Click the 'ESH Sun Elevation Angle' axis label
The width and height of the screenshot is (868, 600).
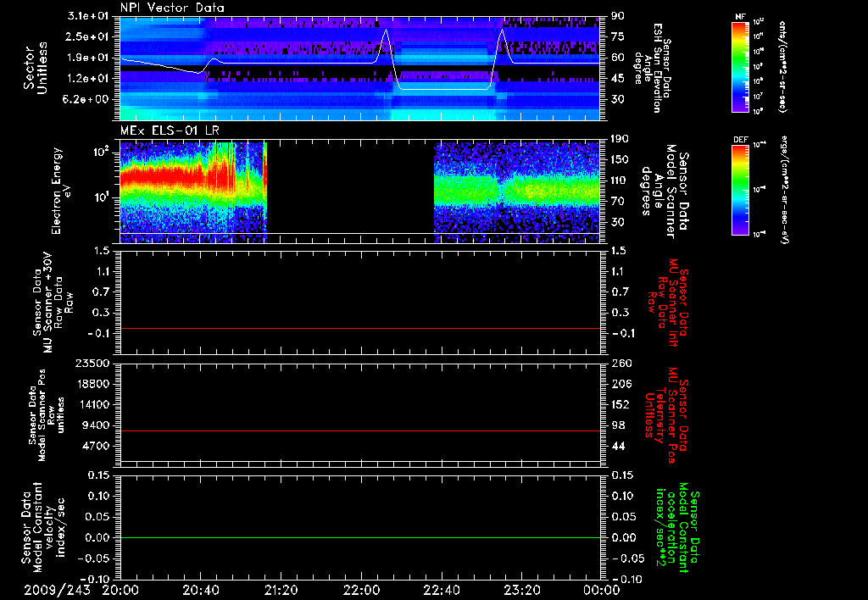click(653, 68)
